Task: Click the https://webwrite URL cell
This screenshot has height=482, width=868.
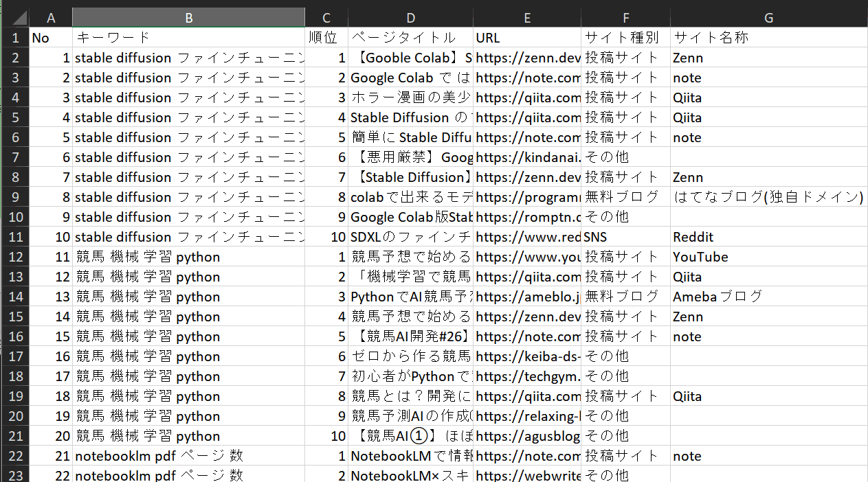Action: pyautogui.click(x=527, y=474)
